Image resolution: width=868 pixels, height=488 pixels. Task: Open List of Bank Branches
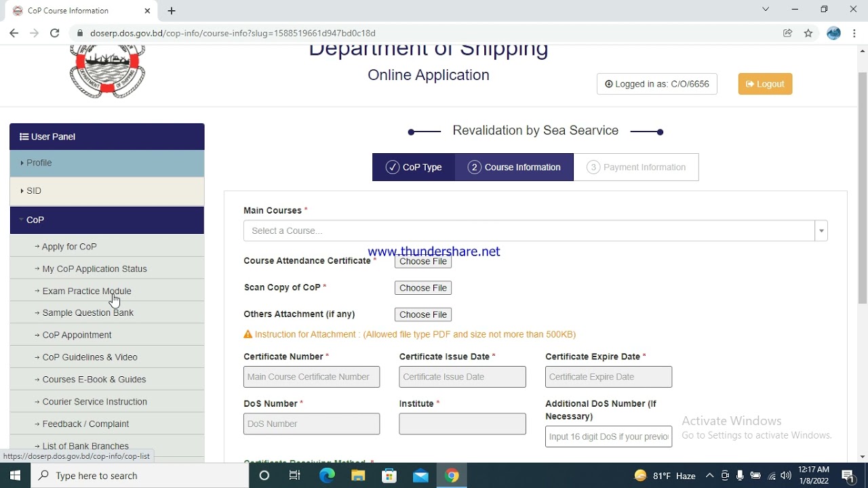click(85, 446)
